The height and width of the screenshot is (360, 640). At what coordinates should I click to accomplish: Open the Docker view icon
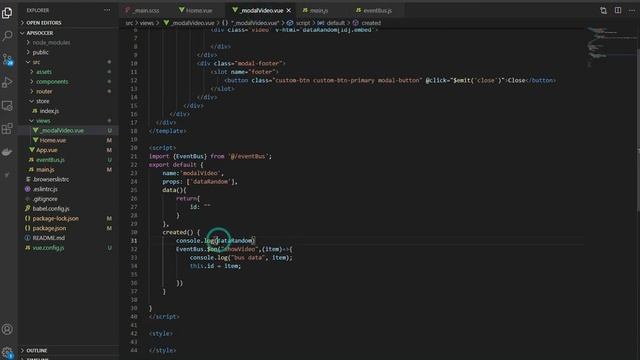pyautogui.click(x=7, y=152)
